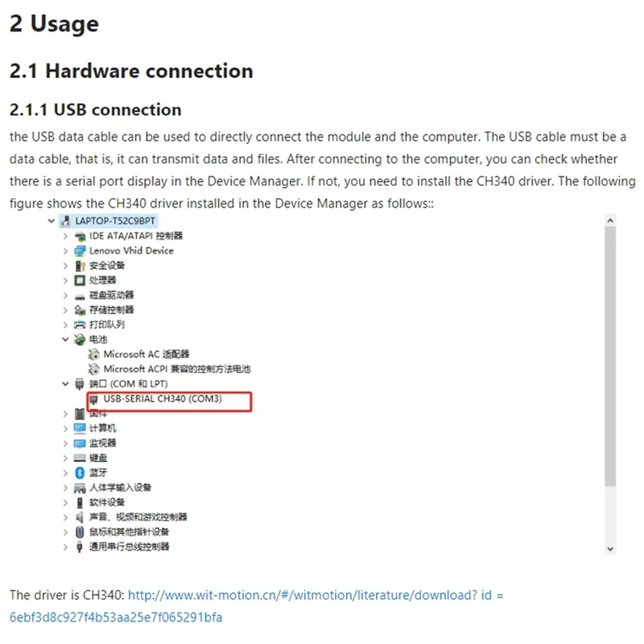Select USB-SERIAL CH340 (COM3) entry
Viewport: 644px width, 644px height.
pyautogui.click(x=163, y=398)
